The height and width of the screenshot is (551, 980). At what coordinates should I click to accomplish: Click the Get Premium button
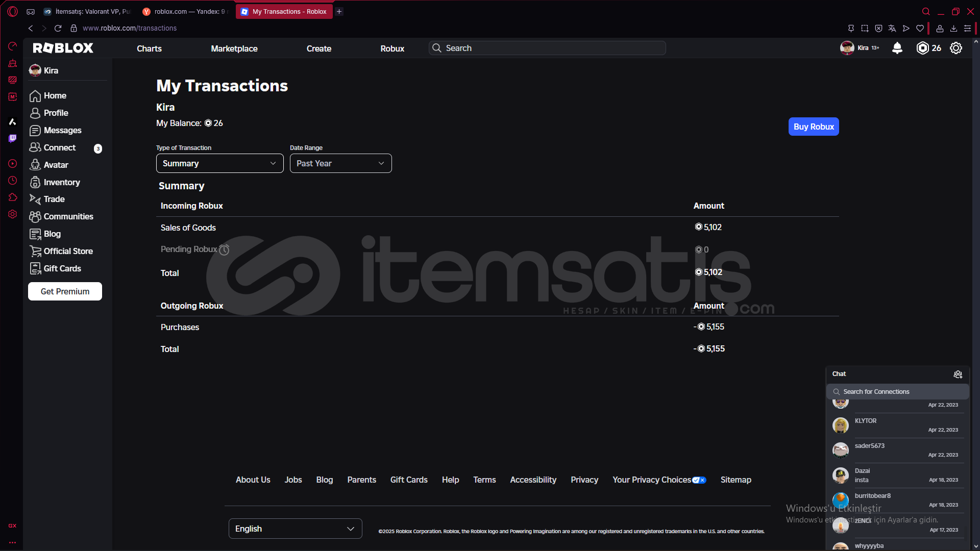tap(65, 291)
